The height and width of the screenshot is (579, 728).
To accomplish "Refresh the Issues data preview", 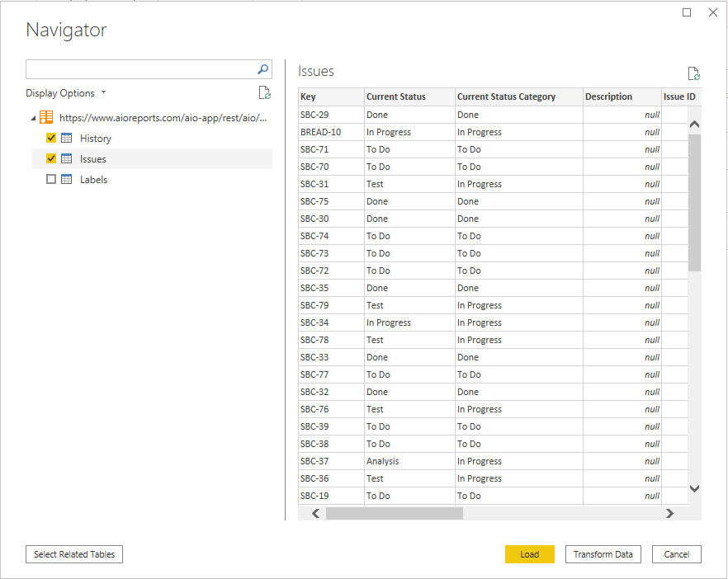I will tap(693, 73).
